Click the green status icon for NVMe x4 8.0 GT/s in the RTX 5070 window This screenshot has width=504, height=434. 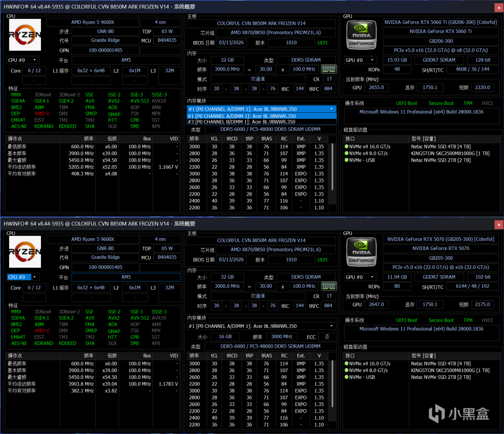click(x=346, y=371)
